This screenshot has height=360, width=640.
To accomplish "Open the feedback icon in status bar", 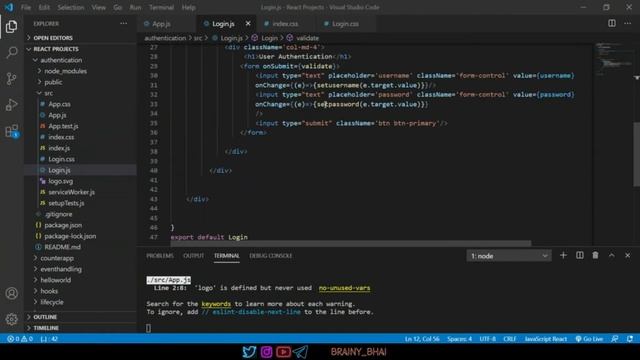I will tap(614, 339).
